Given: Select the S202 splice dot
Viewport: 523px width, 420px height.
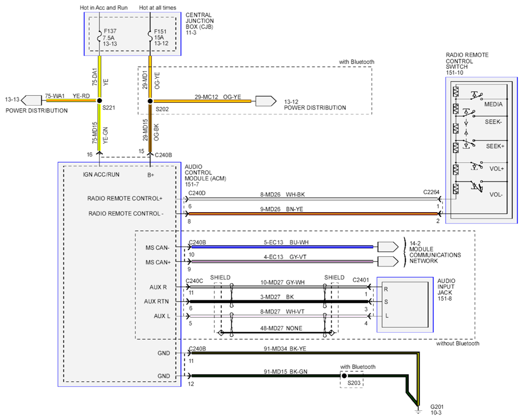Looking at the screenshot, I should click(150, 101).
